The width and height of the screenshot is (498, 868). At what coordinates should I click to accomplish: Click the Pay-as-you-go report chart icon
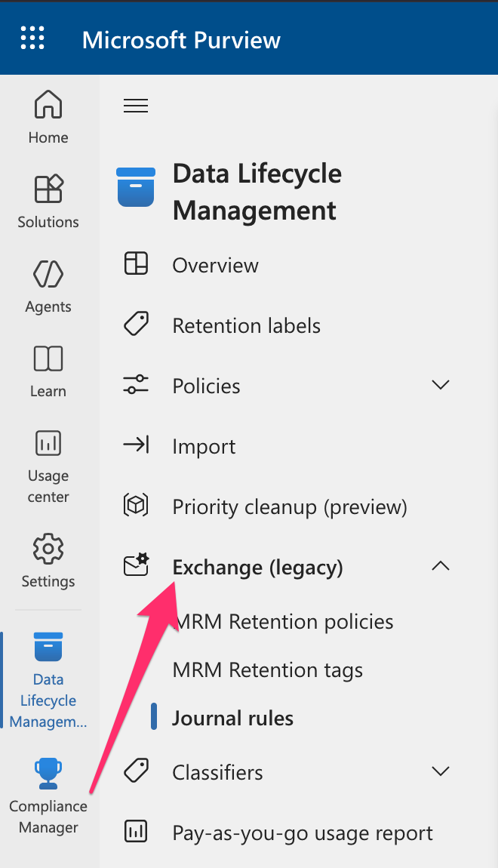pyautogui.click(x=136, y=831)
